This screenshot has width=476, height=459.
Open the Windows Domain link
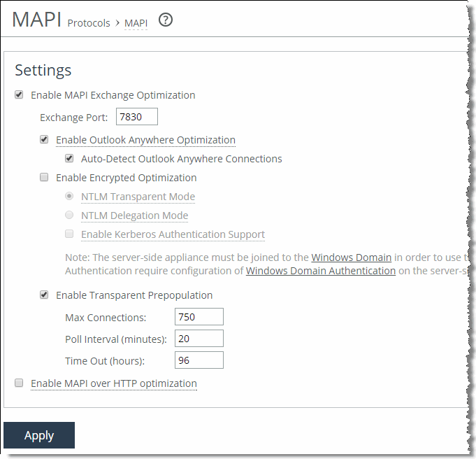(351, 257)
